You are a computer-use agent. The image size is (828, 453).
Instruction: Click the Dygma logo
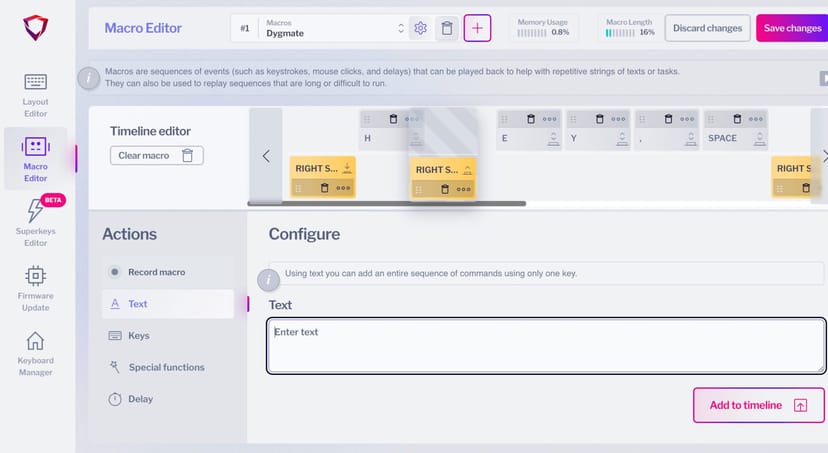35,28
